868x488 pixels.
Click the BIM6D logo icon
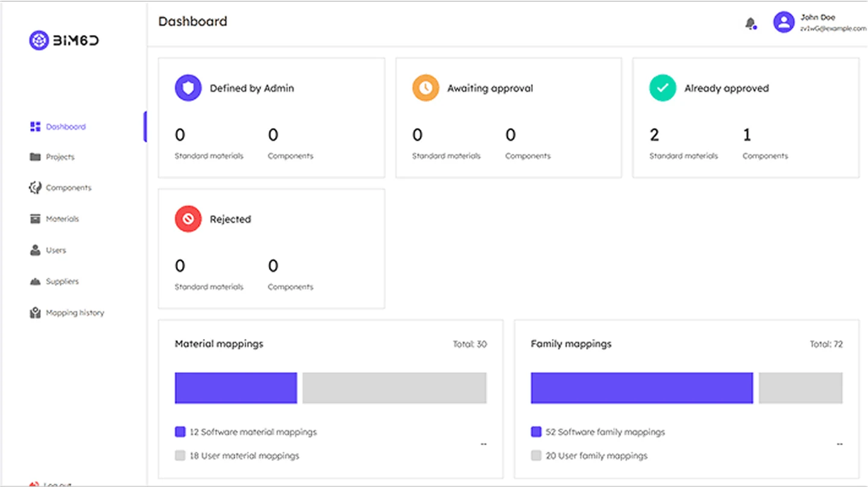[39, 40]
